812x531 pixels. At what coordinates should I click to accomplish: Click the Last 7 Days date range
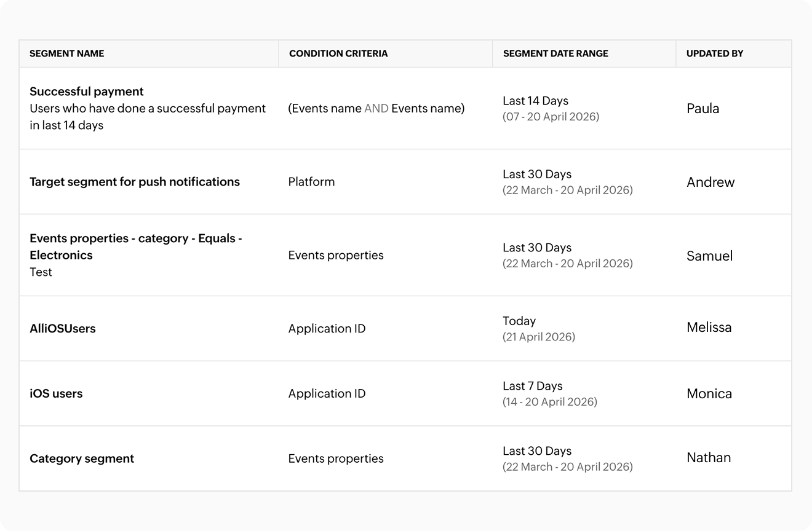533,386
